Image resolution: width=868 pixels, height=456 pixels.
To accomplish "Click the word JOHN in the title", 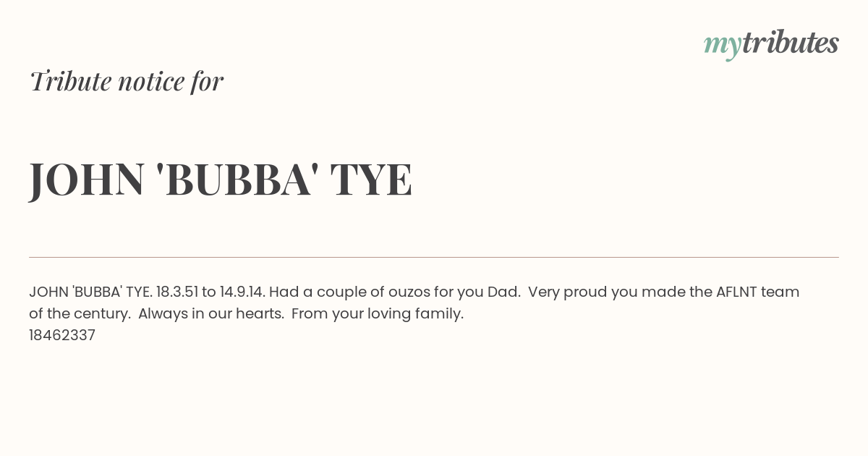I will tap(87, 180).
